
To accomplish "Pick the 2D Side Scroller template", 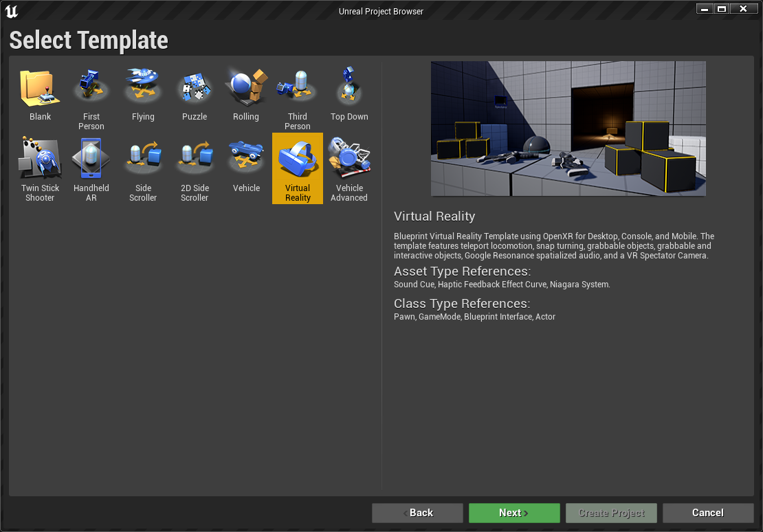I will (x=195, y=168).
